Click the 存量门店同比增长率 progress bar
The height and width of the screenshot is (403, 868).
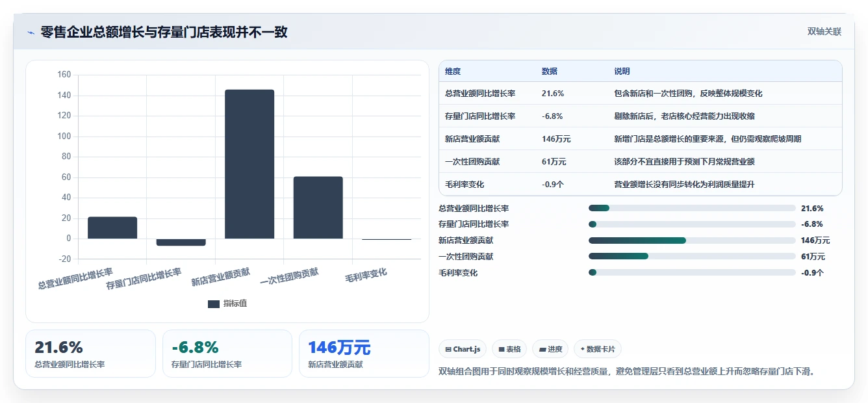coord(692,224)
